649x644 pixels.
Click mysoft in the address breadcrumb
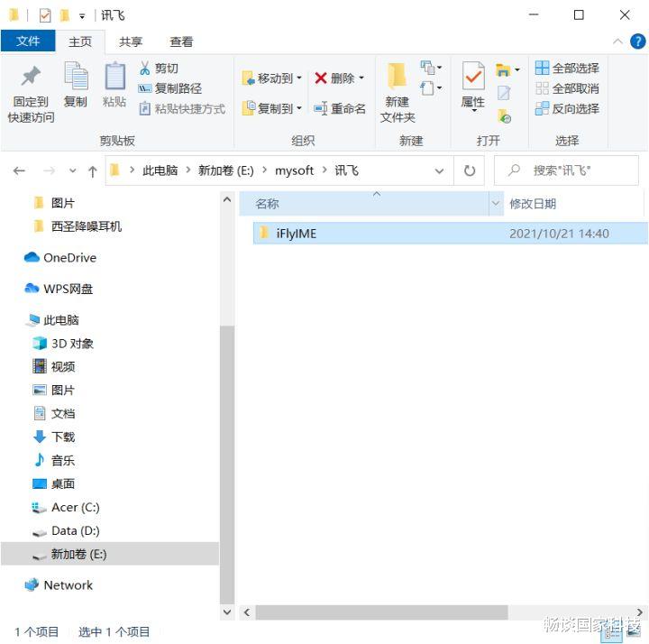294,170
